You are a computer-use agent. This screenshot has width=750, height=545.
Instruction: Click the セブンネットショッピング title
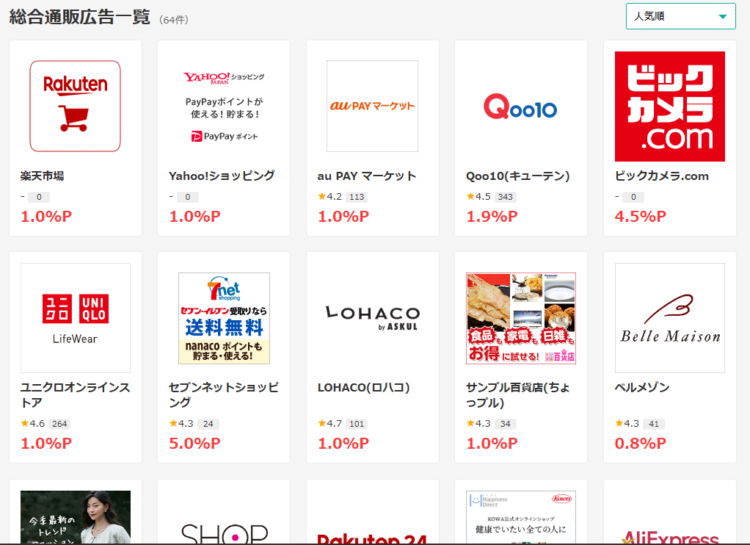coord(223,395)
